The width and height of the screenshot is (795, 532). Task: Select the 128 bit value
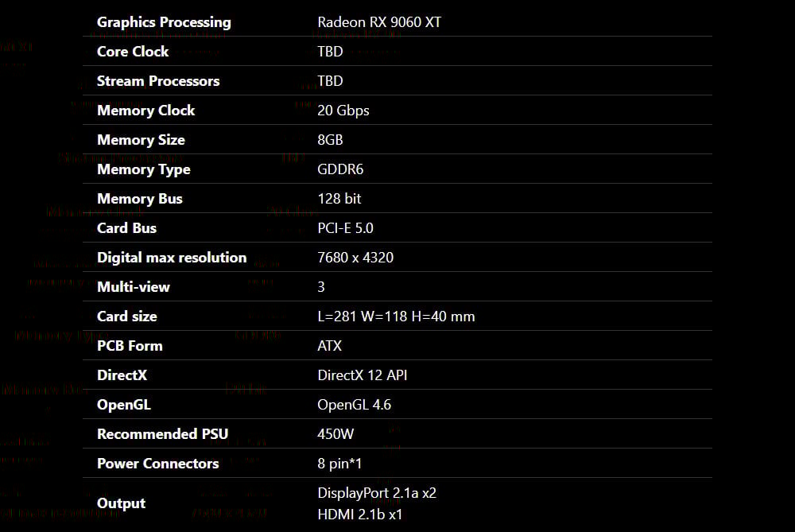[x=339, y=199]
